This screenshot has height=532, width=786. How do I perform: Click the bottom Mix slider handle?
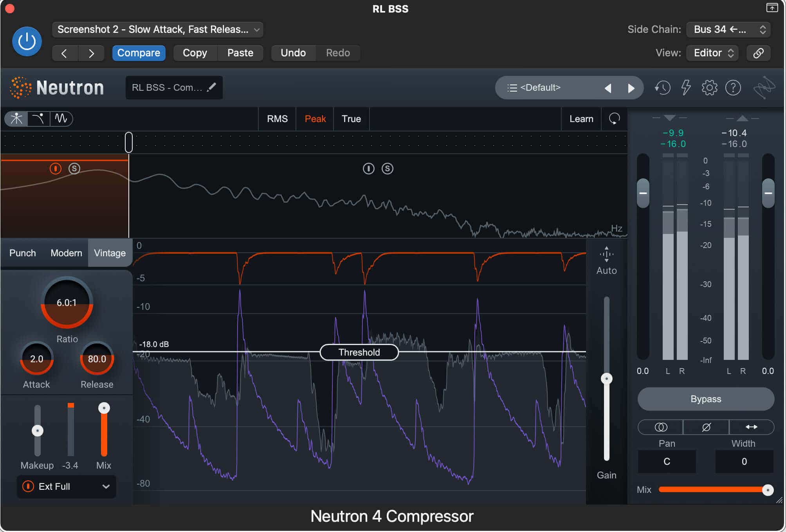point(768,490)
